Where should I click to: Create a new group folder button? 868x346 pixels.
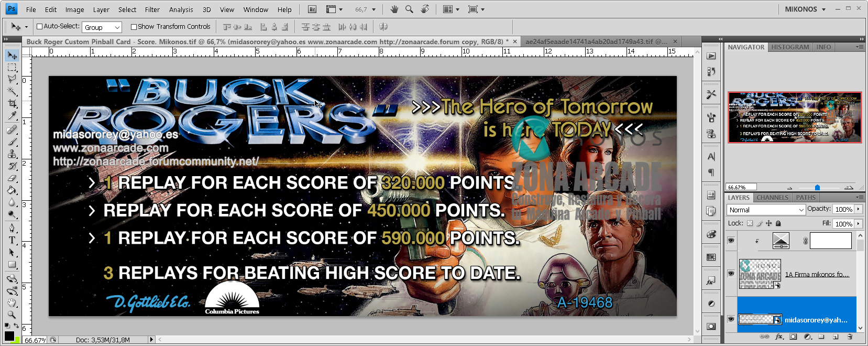(x=821, y=337)
